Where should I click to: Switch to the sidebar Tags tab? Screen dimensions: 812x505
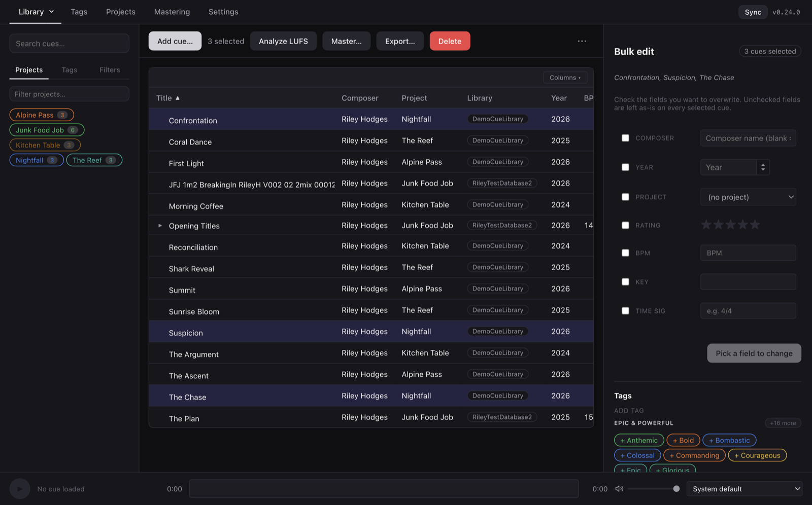70,70
